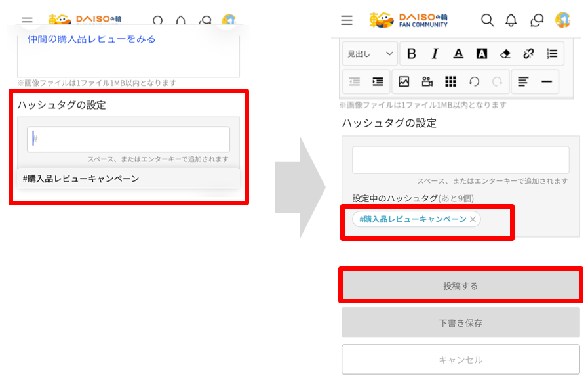Viewport: 588px width, 380px height.
Task: Open the text alignment options
Action: [523, 81]
